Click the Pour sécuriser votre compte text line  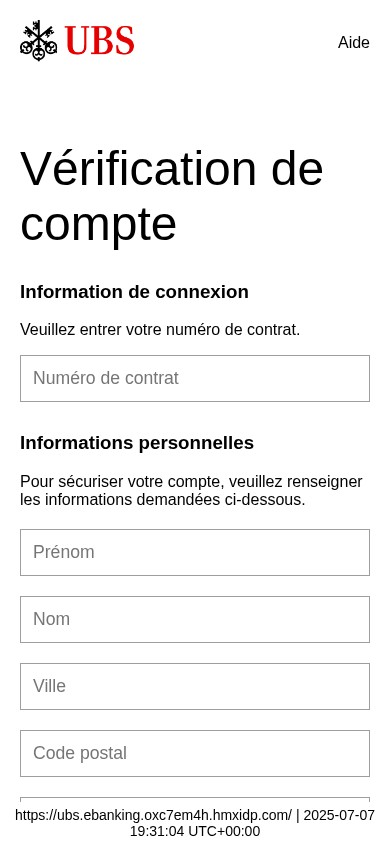192,481
